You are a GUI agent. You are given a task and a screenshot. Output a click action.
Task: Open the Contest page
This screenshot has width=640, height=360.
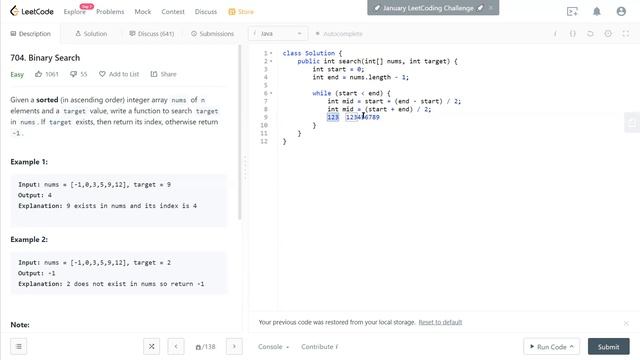[173, 12]
